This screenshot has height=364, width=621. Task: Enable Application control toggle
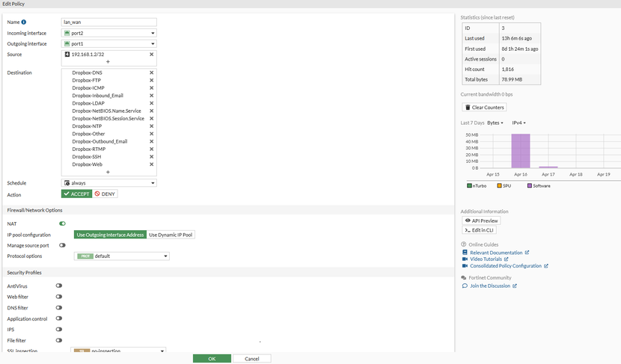click(59, 318)
